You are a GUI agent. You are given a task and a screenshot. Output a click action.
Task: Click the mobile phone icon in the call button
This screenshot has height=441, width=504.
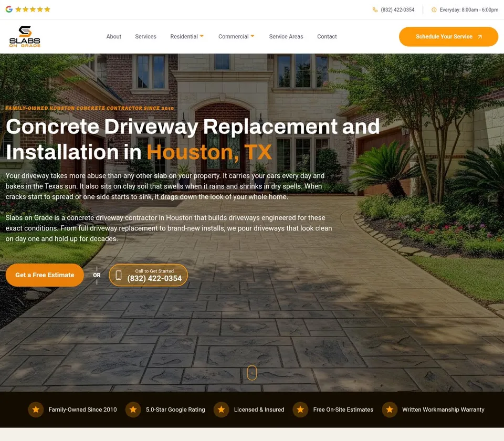119,275
